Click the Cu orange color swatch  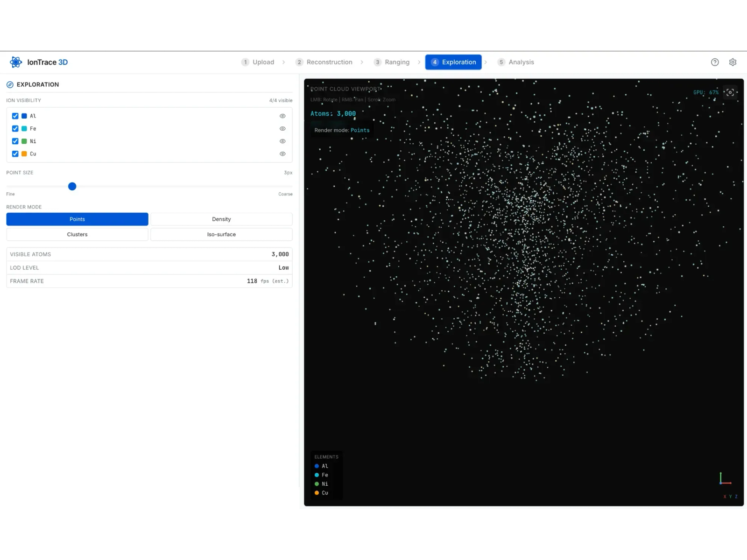(24, 154)
